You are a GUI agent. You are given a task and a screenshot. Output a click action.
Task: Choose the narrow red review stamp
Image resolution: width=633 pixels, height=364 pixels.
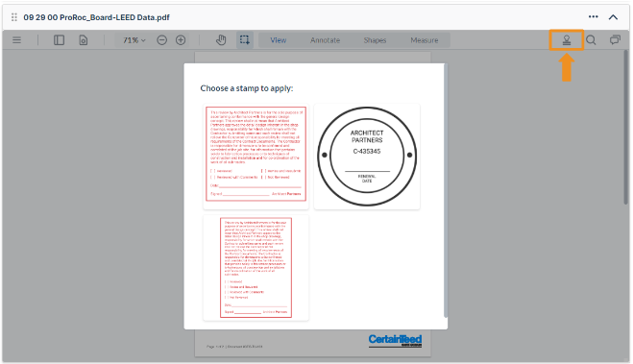[x=256, y=268]
